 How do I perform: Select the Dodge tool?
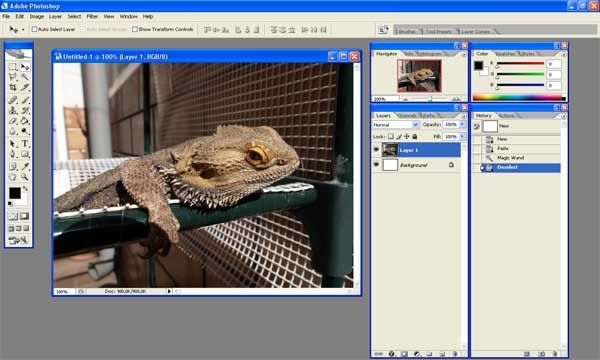(x=25, y=131)
